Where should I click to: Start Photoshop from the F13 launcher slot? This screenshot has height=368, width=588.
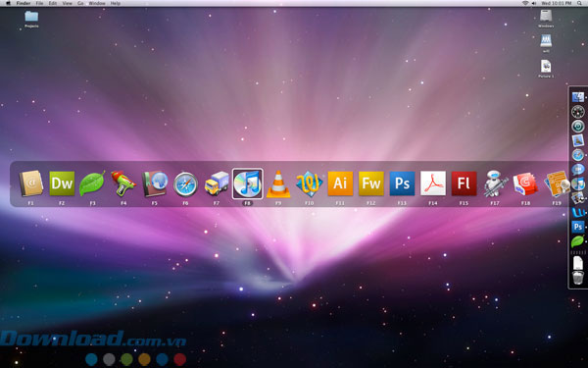(402, 184)
